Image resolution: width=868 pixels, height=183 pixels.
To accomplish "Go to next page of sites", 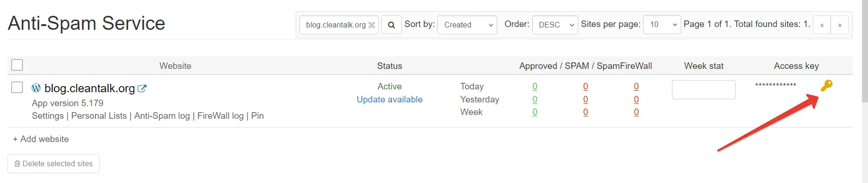I will [x=840, y=25].
